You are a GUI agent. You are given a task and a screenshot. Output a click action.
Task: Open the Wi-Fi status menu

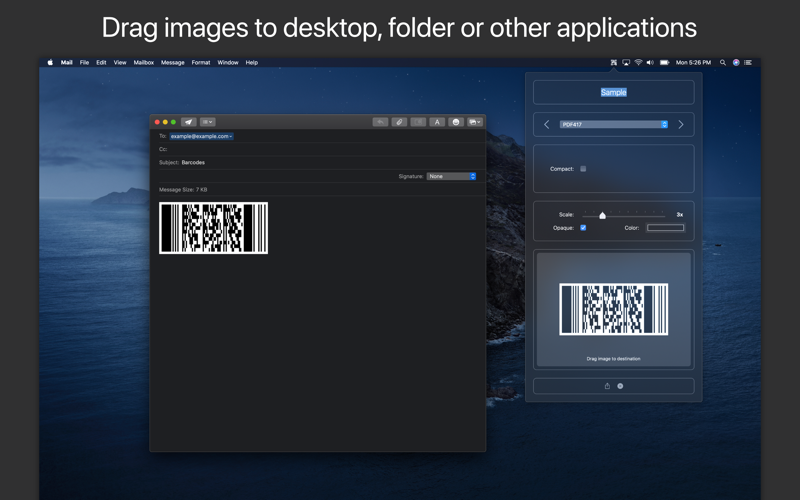638,62
